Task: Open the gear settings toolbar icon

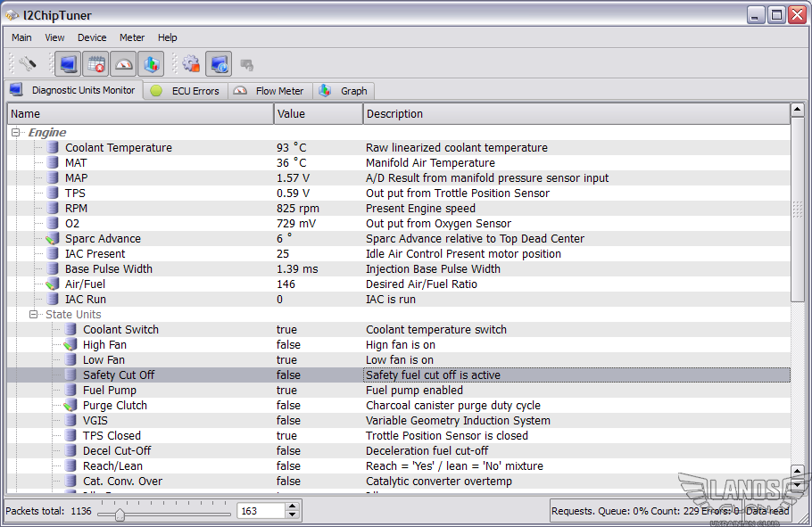Action: (x=191, y=64)
